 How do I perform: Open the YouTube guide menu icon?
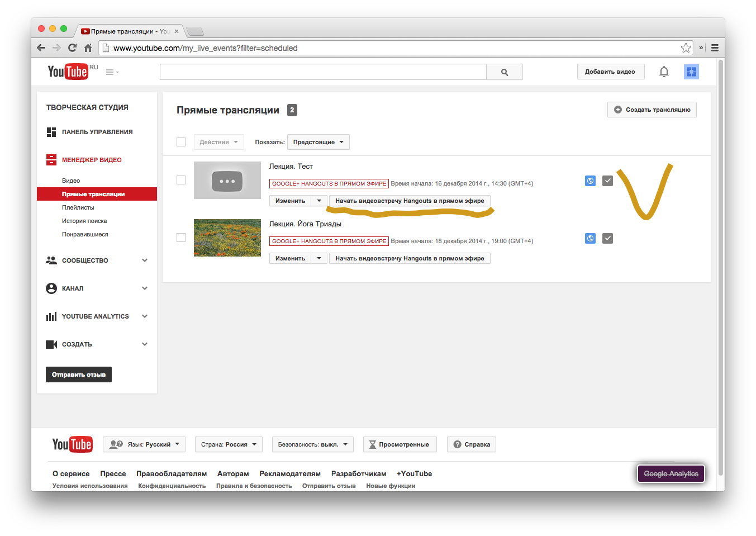(x=112, y=72)
